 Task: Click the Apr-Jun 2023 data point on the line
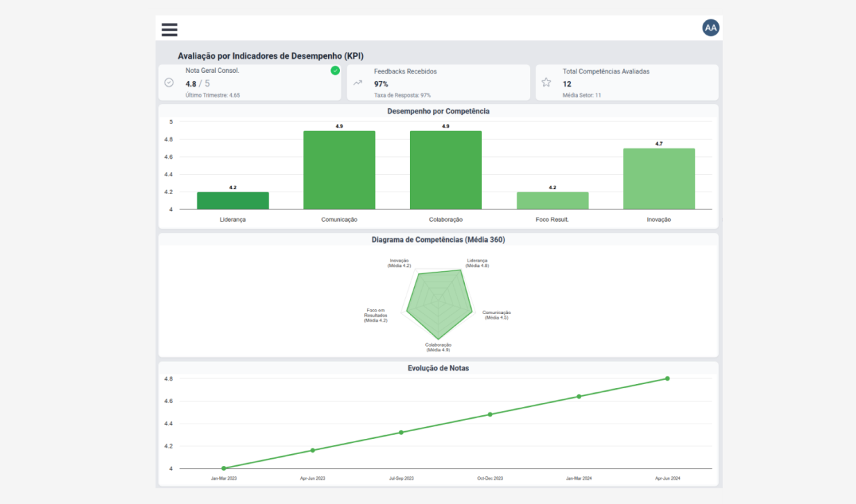[312, 450]
